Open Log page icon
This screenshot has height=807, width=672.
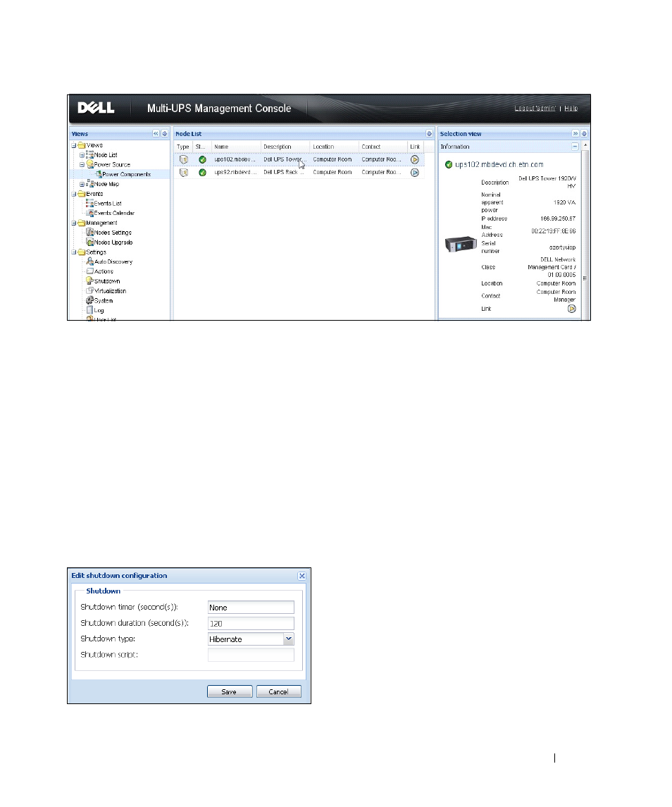[x=90, y=310]
